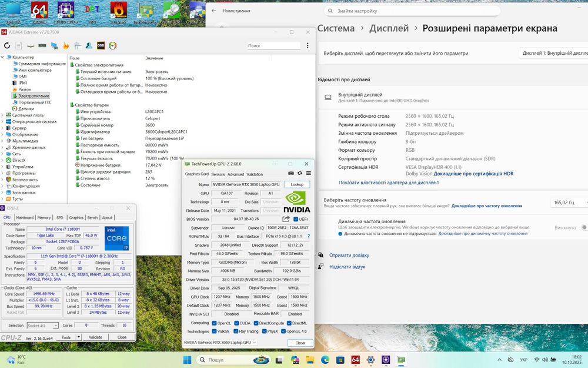
Task: Toggle the DirectCompute checkbox in GPU-Z
Action: (256, 323)
